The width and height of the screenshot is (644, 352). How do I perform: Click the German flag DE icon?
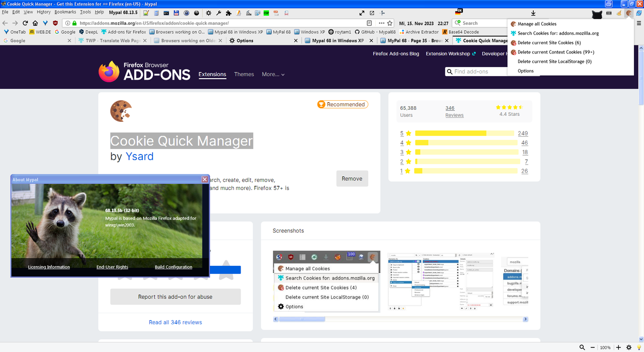point(458,12)
